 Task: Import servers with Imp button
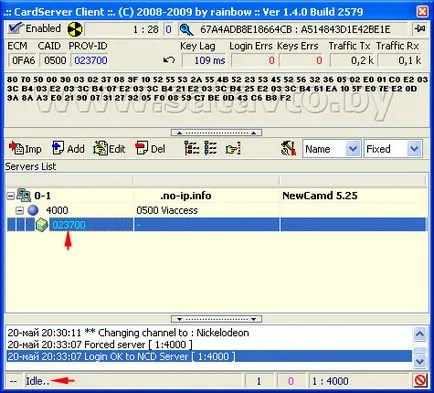tap(25, 148)
